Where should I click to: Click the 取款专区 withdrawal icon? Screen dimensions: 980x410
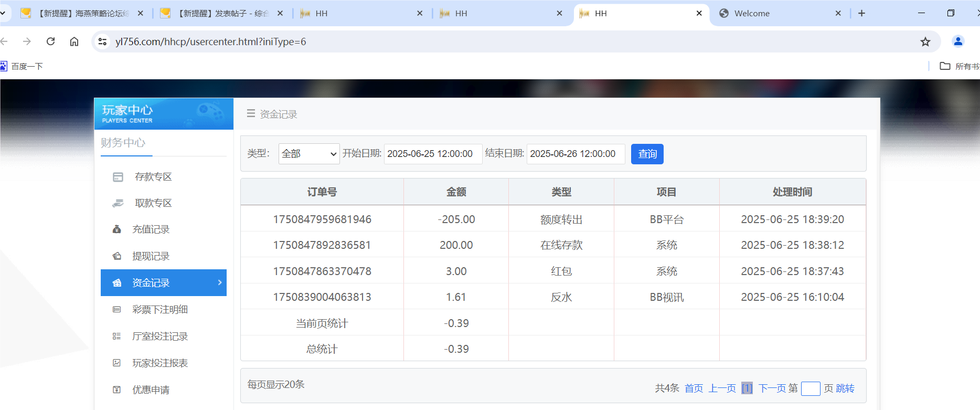tap(118, 203)
